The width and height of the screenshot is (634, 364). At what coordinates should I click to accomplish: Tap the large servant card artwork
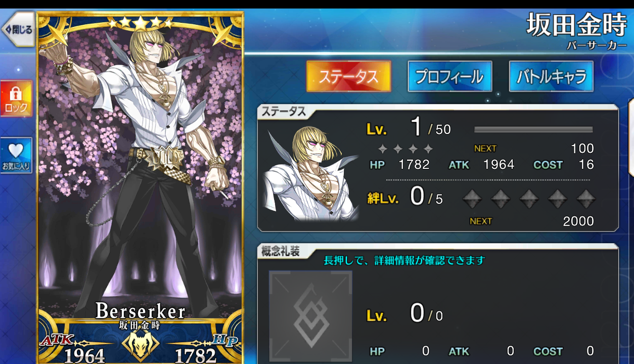pos(141,172)
